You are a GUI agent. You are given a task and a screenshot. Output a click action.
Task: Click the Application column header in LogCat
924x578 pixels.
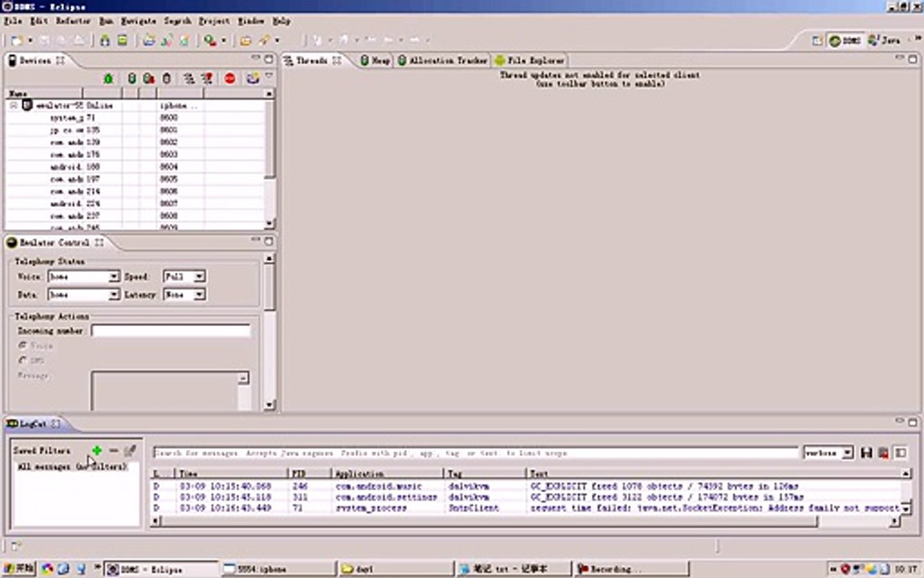[386, 474]
